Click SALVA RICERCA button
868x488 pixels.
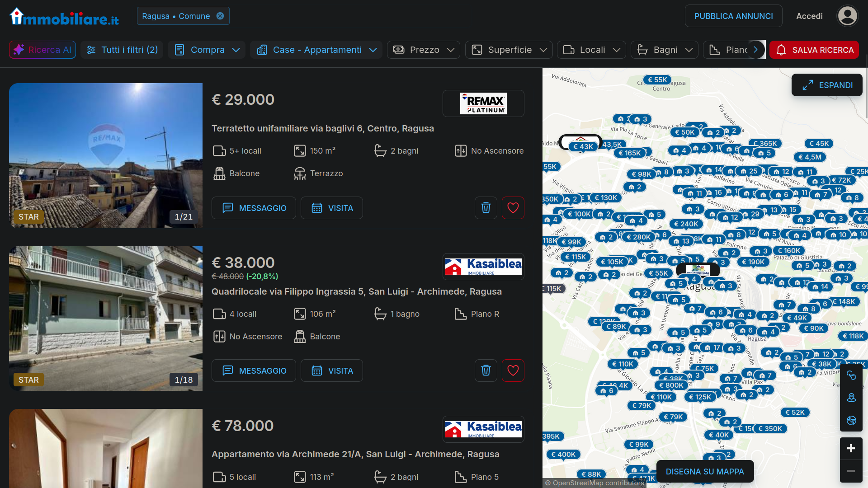[x=814, y=50]
